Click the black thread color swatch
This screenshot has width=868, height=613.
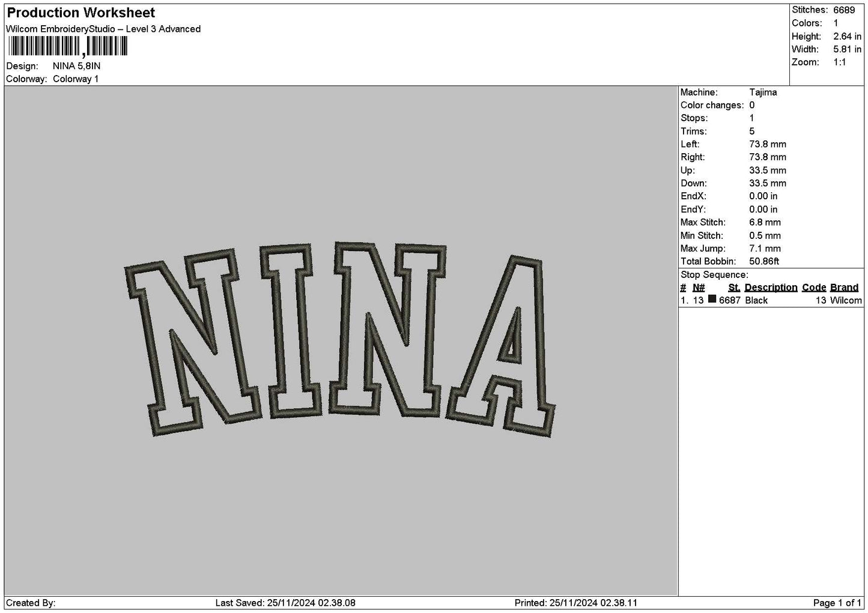pyautogui.click(x=712, y=299)
